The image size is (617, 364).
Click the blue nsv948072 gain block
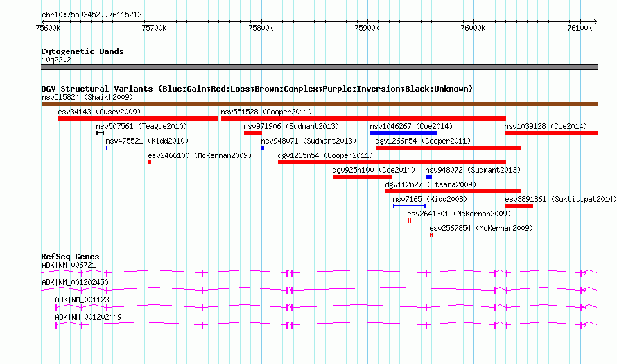[428, 177]
